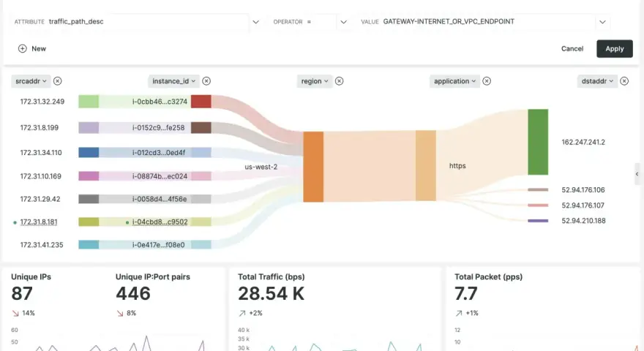The width and height of the screenshot is (644, 351).
Task: Click instance label i-012cd3...0ed4f
Action: click(x=159, y=153)
